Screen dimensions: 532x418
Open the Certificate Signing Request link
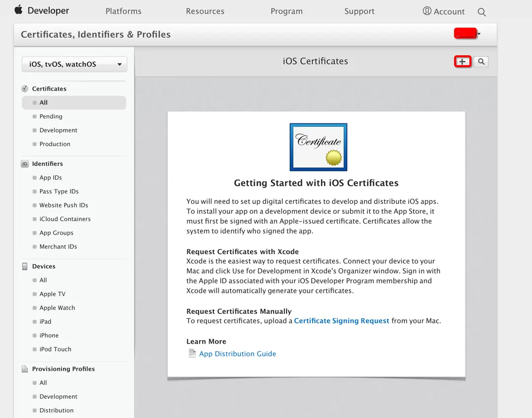[341, 321]
